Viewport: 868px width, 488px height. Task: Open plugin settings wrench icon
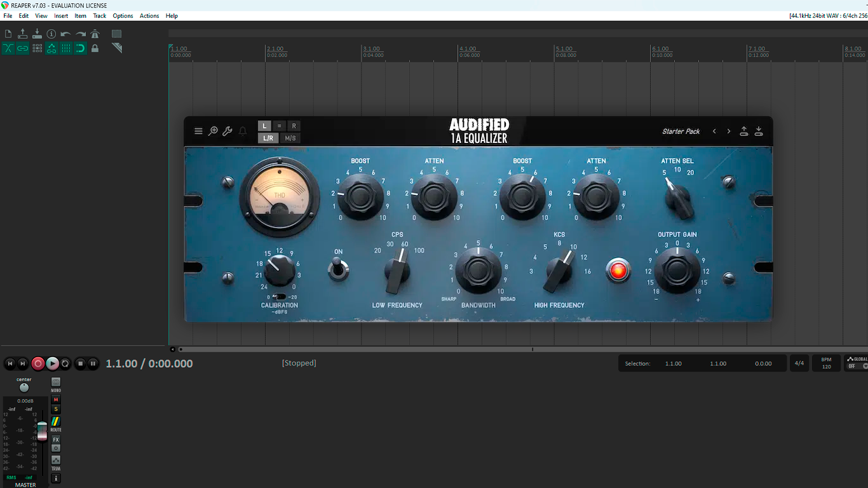(227, 131)
